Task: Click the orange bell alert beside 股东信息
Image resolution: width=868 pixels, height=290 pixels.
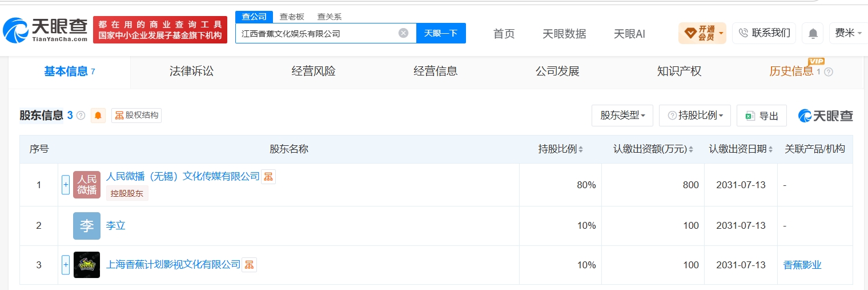Action: point(98,116)
